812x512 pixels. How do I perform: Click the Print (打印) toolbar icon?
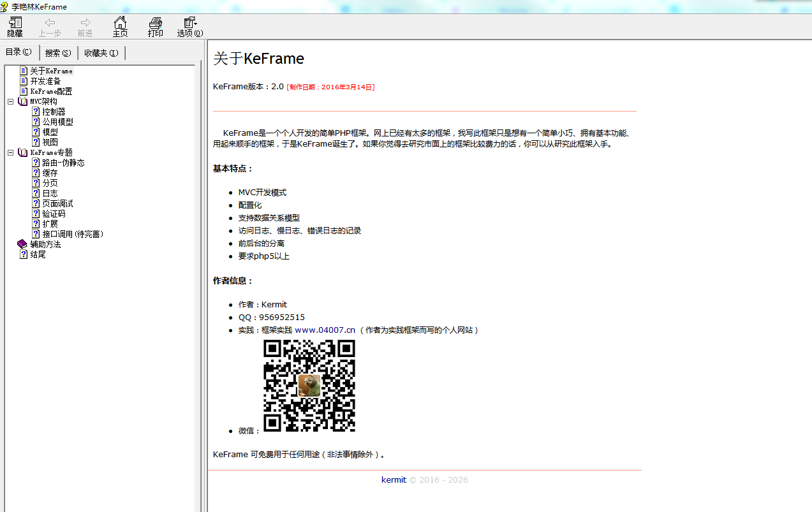coord(155,23)
